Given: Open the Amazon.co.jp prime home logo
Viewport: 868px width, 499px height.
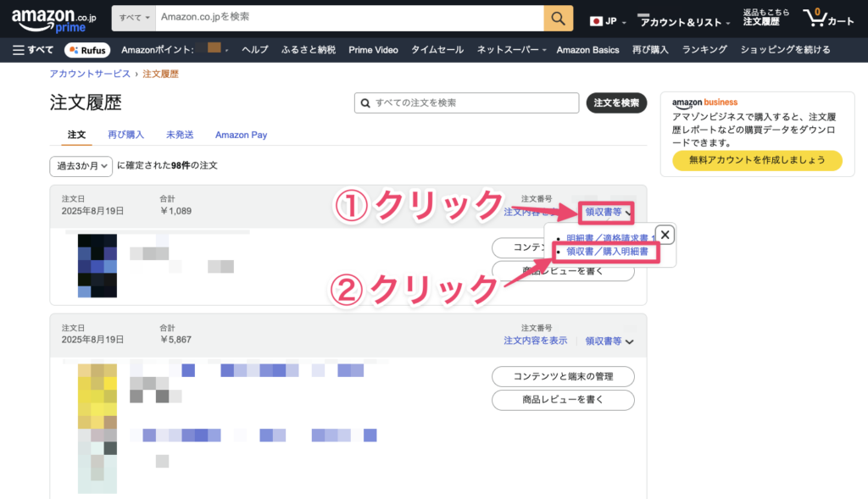Looking at the screenshot, I should pos(53,20).
